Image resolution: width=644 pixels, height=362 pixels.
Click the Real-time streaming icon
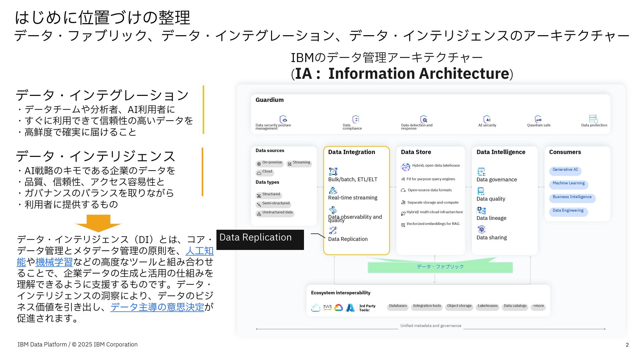click(333, 190)
